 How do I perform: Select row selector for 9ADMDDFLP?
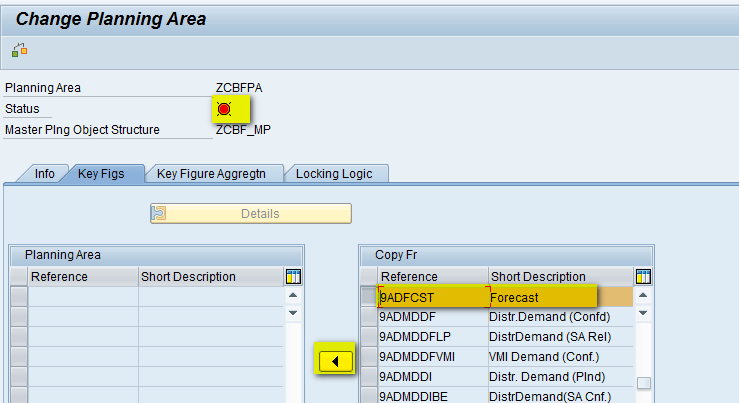369,337
